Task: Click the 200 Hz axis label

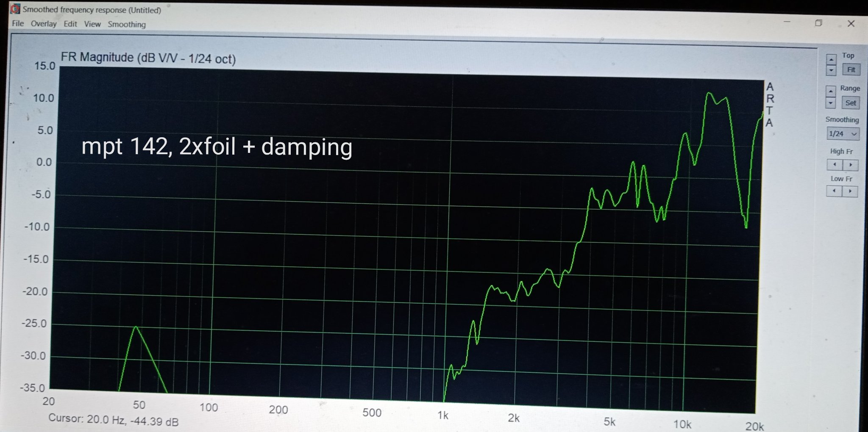Action: pos(278,410)
